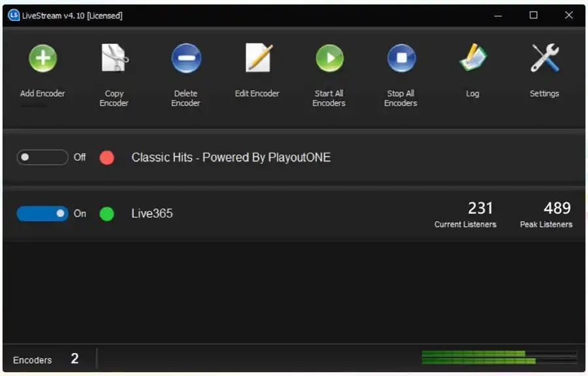Select the Copy Encoder scissors icon
Screen dimensions: 588x376
coord(115,58)
